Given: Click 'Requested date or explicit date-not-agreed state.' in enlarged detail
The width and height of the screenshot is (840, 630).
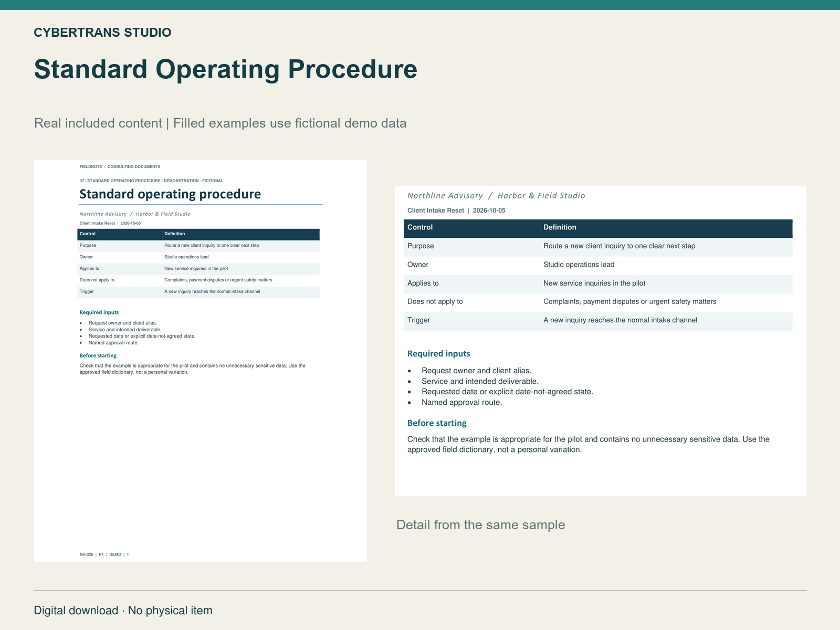Looking at the screenshot, I should tap(507, 392).
